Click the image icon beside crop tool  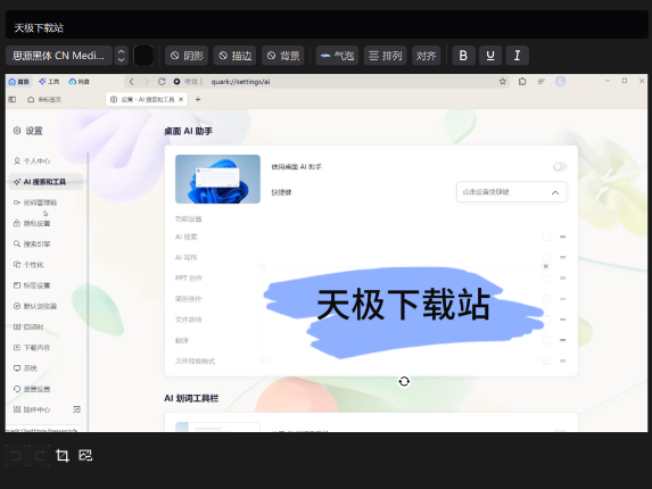85,455
